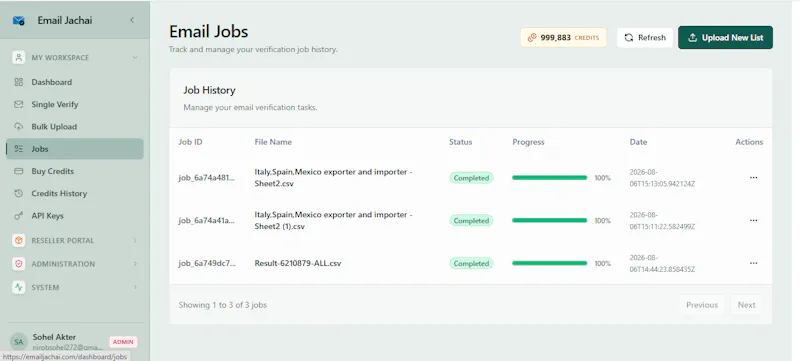This screenshot has height=361, width=800.
Task: Click date 2026-08-06T15:11:22.582499Z
Action: [x=662, y=220]
